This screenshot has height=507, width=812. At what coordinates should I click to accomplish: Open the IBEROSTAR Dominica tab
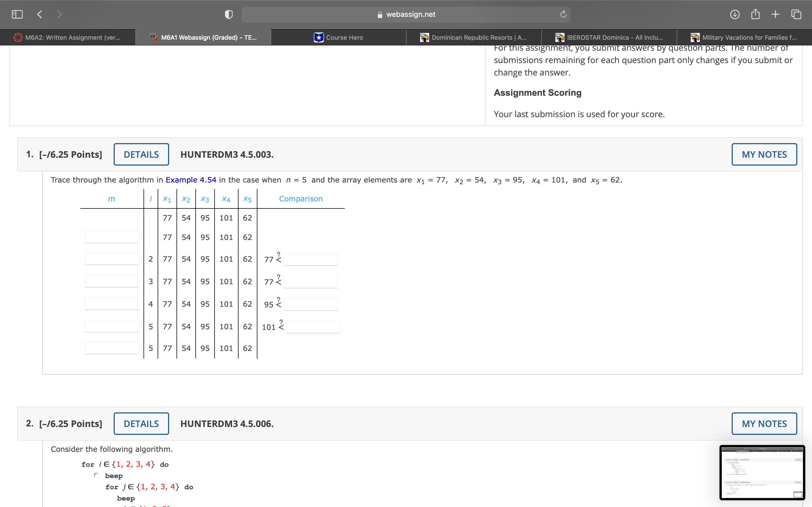(x=609, y=37)
